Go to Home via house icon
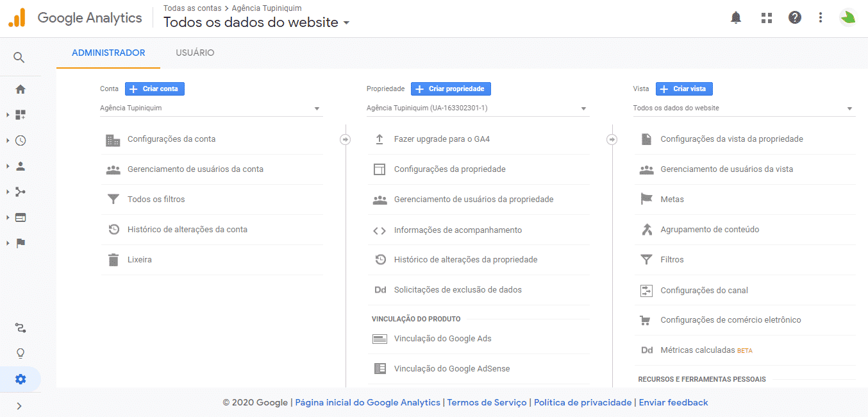 point(21,89)
